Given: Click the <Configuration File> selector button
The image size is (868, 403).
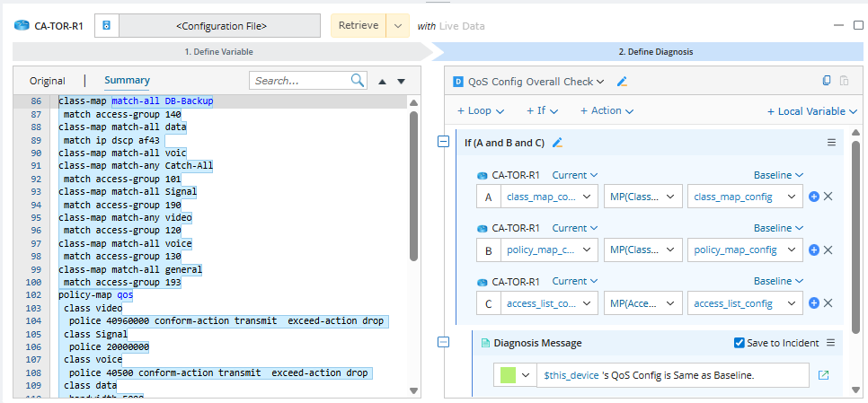Looking at the screenshot, I should click(x=220, y=25).
